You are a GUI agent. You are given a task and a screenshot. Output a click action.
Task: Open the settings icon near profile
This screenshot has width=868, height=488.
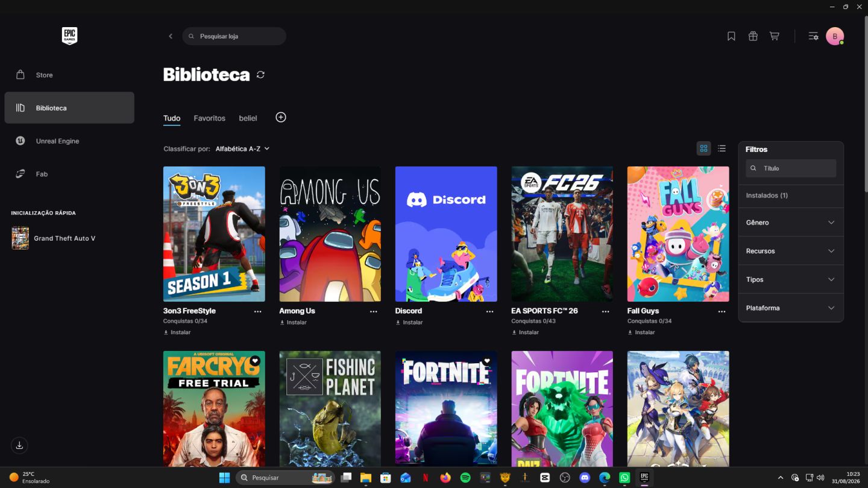click(x=813, y=36)
